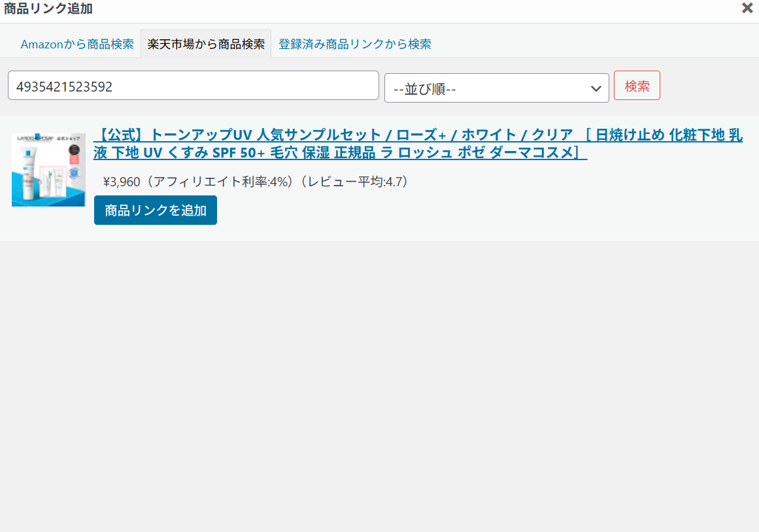Click the second line of the product title link
Viewport: 759px width, 532px height.
pyautogui.click(x=340, y=153)
